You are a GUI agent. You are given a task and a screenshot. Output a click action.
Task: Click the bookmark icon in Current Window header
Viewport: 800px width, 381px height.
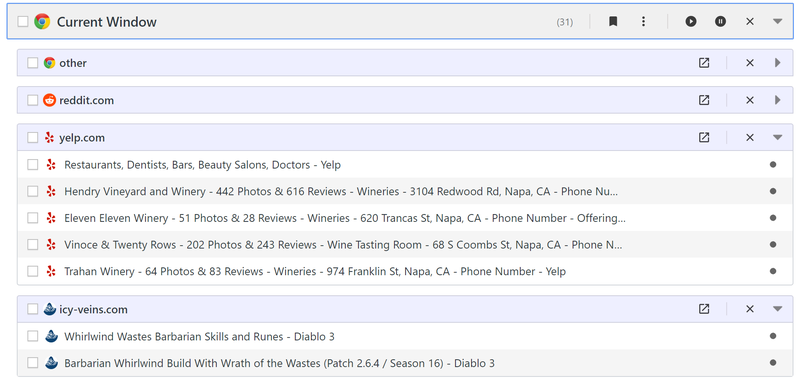[x=613, y=21]
